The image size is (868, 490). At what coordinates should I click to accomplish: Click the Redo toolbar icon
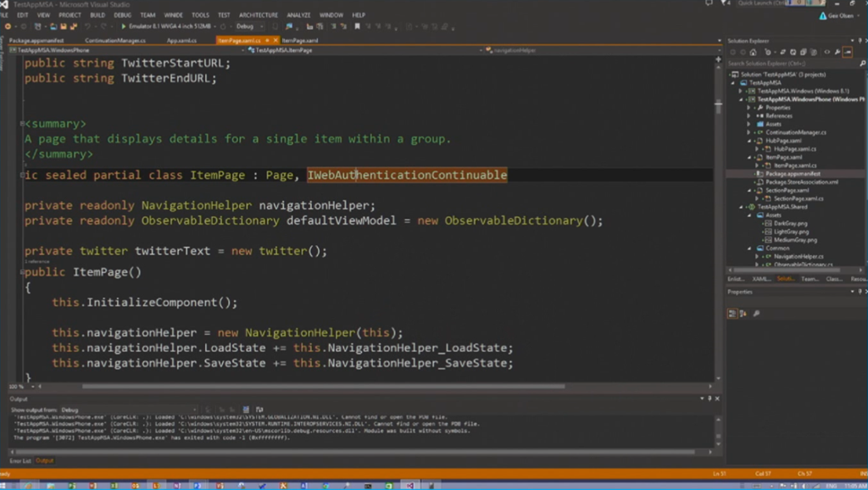(103, 26)
